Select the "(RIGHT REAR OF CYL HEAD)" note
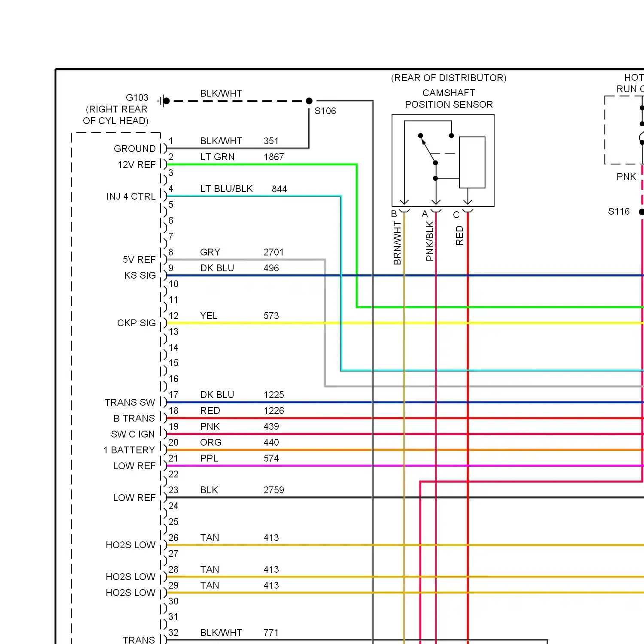This screenshot has height=644, width=644. click(116, 115)
